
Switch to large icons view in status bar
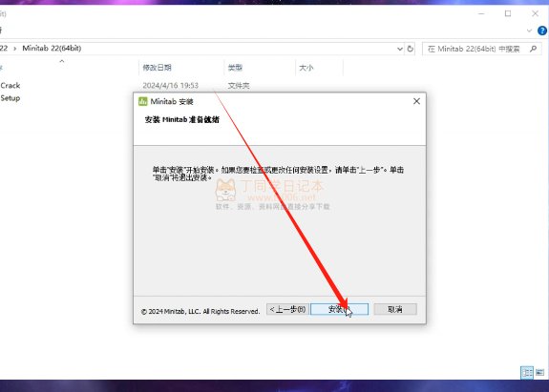tap(539, 372)
